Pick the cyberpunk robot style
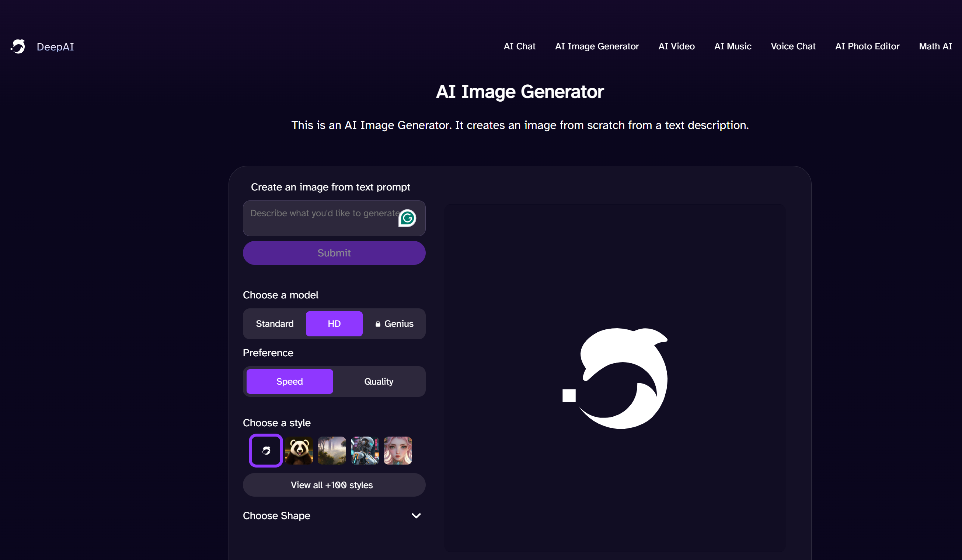Viewport: 962px width, 560px height. [365, 451]
